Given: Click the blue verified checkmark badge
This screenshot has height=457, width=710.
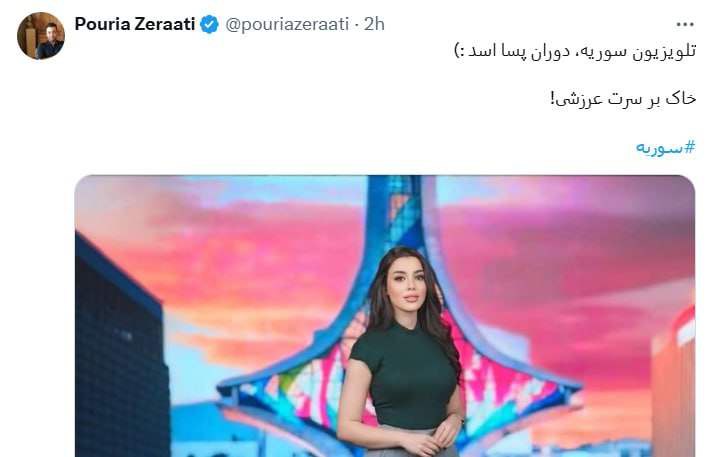Looking at the screenshot, I should tap(209, 24).
